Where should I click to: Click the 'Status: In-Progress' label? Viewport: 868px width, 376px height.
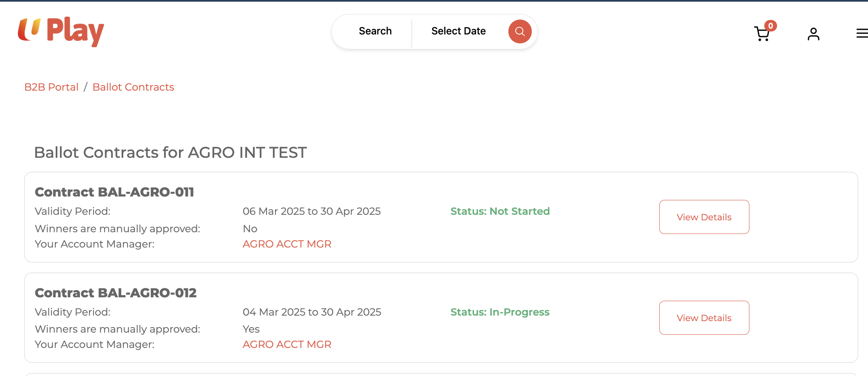tap(500, 312)
